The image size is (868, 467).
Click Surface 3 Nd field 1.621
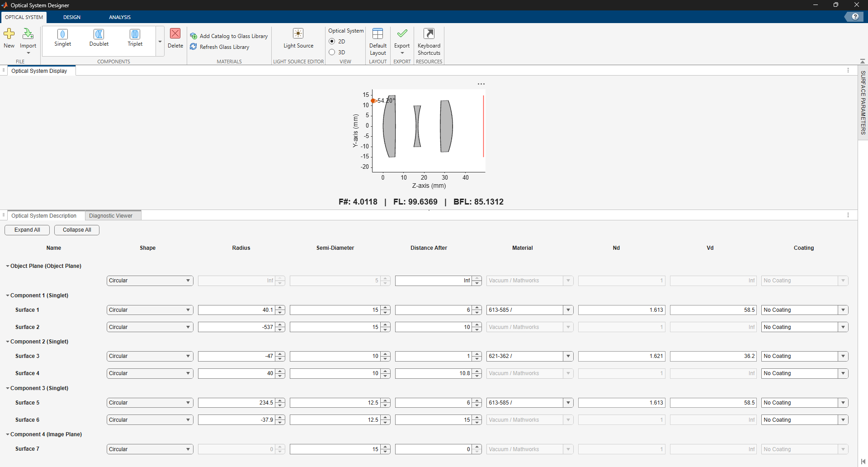pos(622,357)
